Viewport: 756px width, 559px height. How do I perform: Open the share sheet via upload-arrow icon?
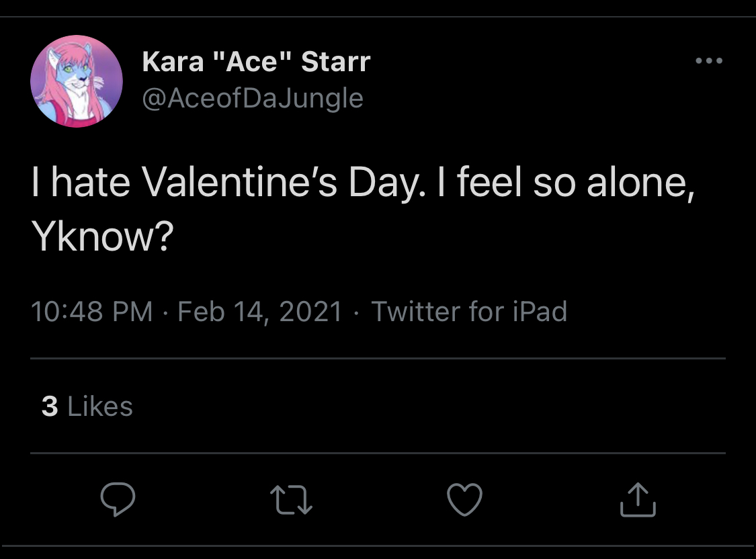pyautogui.click(x=638, y=500)
